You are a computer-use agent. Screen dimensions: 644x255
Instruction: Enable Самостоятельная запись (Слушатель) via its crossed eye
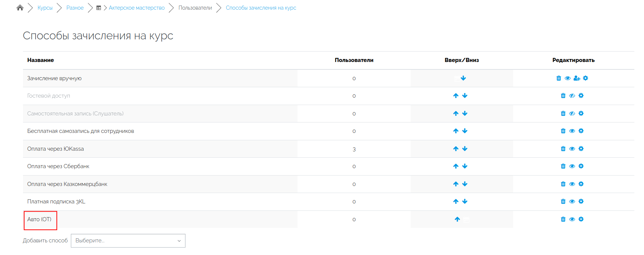click(x=572, y=114)
